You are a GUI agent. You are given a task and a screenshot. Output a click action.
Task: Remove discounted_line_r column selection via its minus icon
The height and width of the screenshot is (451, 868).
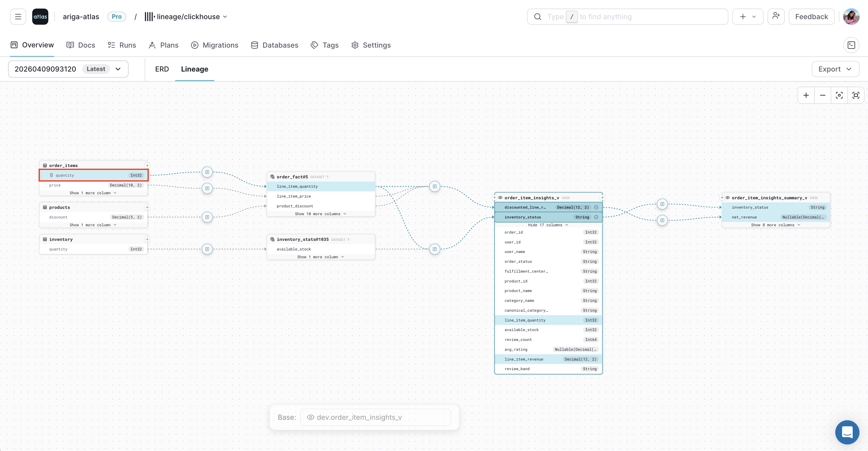[596, 207]
